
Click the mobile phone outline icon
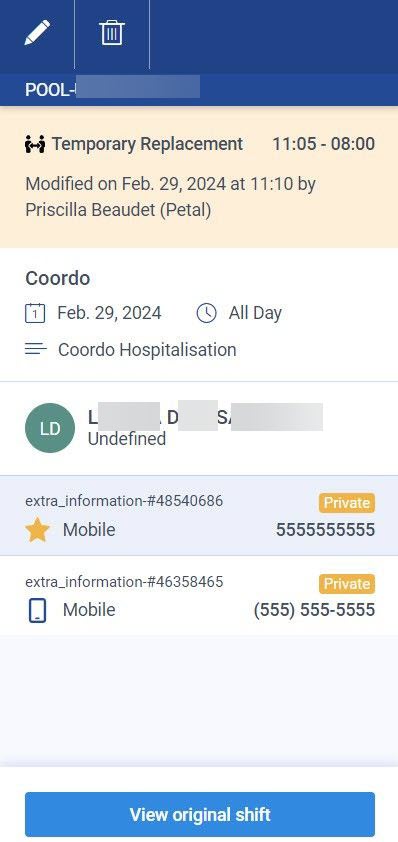[x=37, y=611]
